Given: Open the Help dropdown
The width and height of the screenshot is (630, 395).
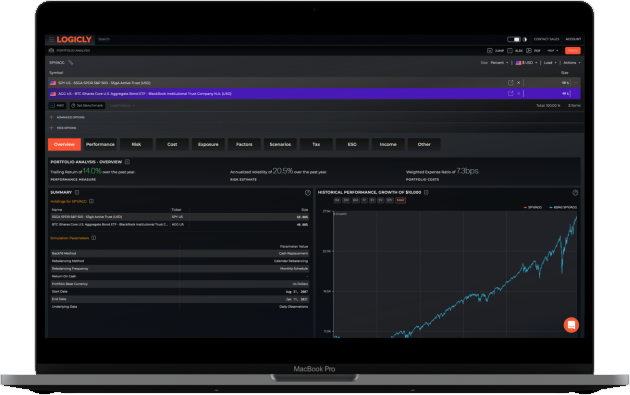Looking at the screenshot, I should 553,51.
